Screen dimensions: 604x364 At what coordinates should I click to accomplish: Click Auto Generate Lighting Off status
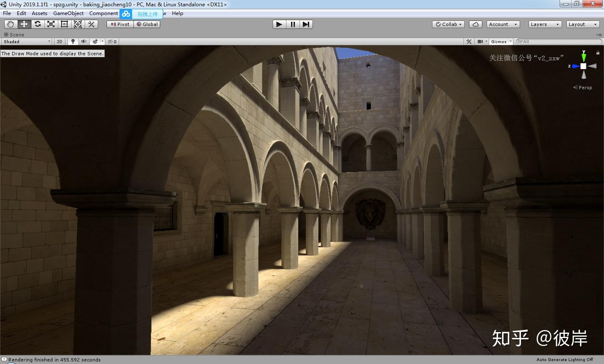[x=565, y=360]
